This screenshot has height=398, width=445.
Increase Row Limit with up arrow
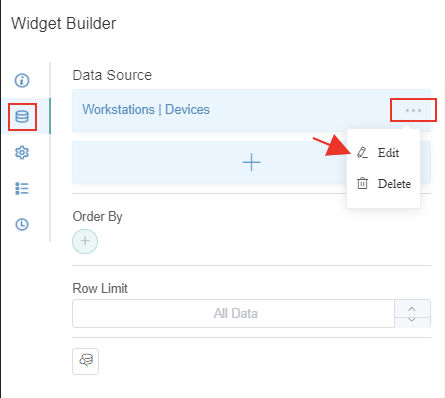coord(412,309)
